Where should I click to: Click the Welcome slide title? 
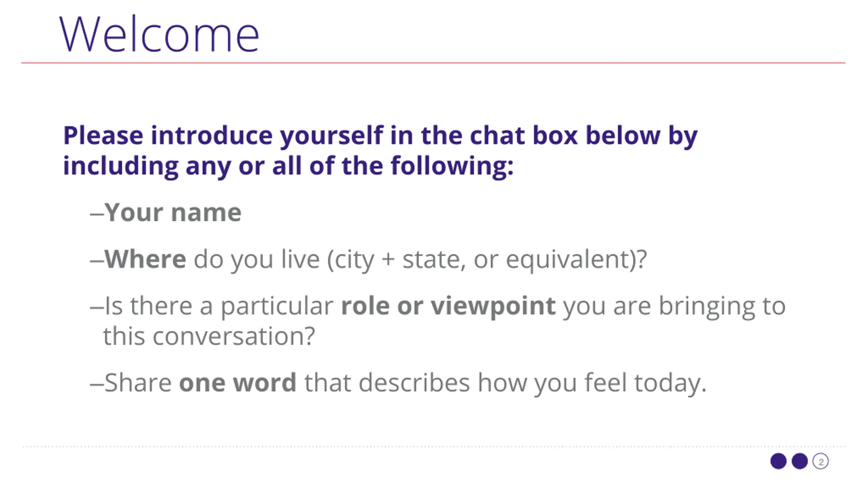coord(159,35)
